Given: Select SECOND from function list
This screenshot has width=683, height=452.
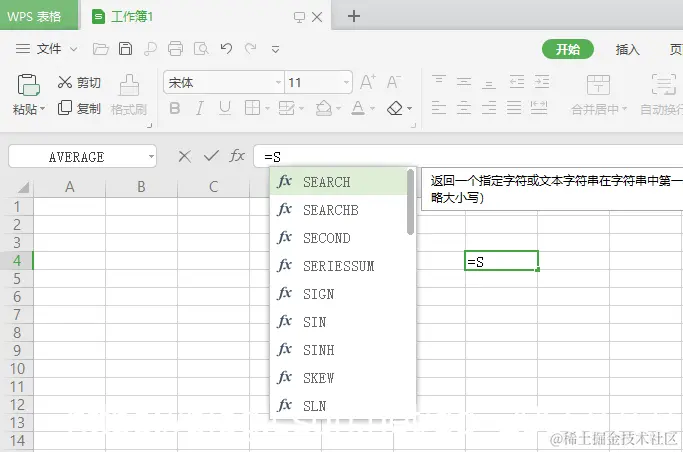Looking at the screenshot, I should click(338, 238).
